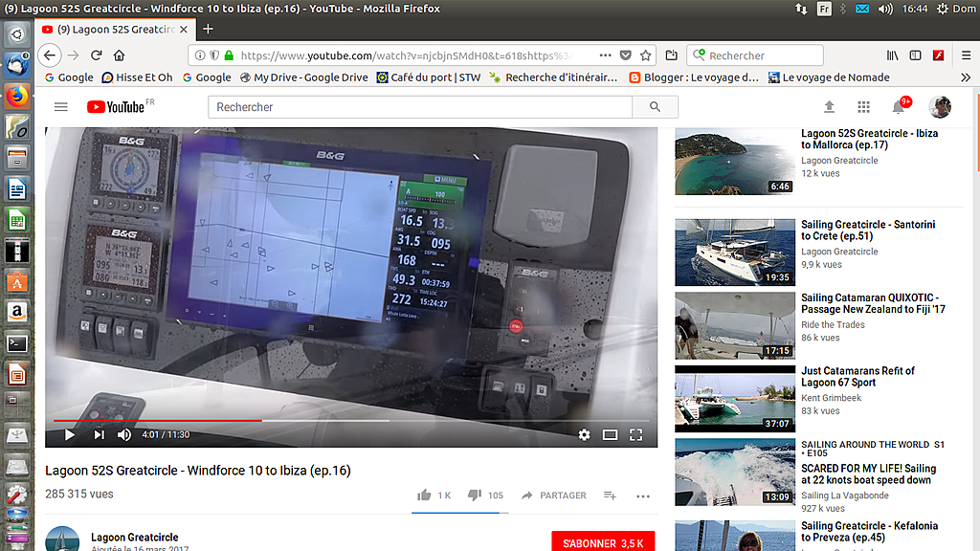Click PARTAGER to share the video
Screen dimensions: 980x551
(x=554, y=496)
